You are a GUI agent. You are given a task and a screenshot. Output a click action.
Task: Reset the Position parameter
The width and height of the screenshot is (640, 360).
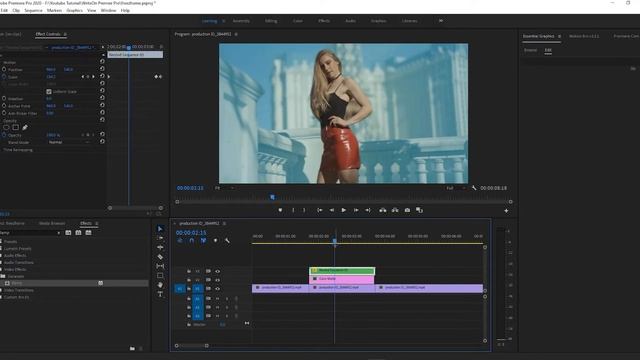coord(102,69)
